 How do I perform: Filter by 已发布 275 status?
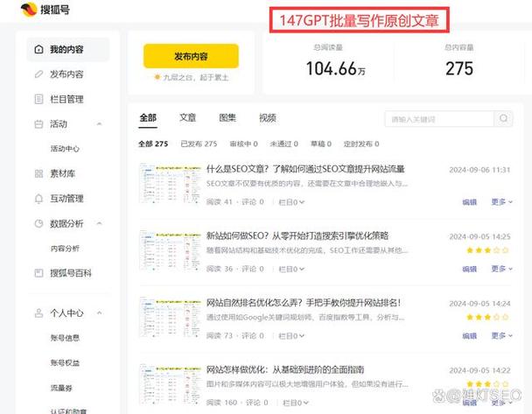pos(199,144)
